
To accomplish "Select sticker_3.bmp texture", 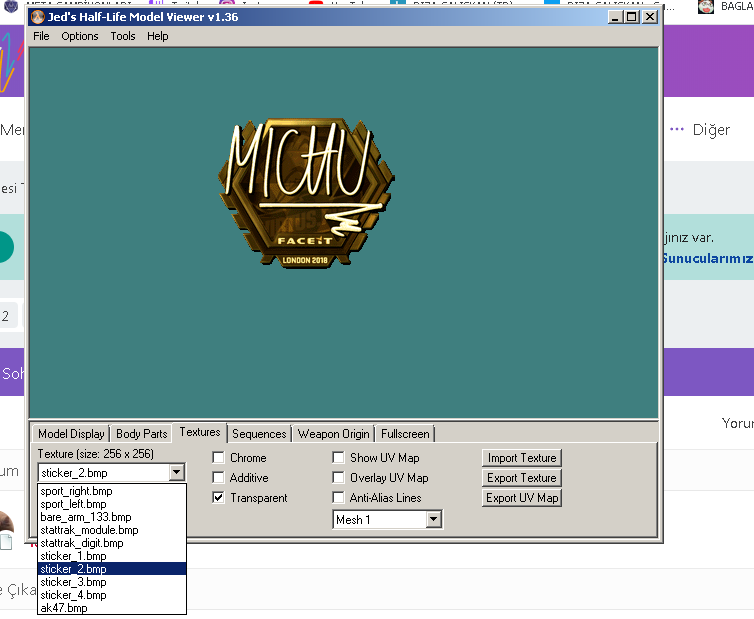I will point(112,582).
